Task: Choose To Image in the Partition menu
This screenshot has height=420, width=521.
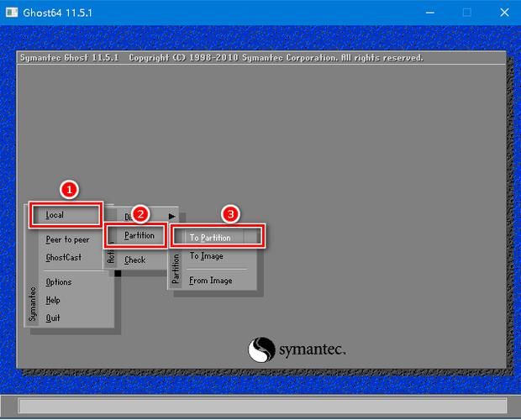Action: pyautogui.click(x=207, y=256)
